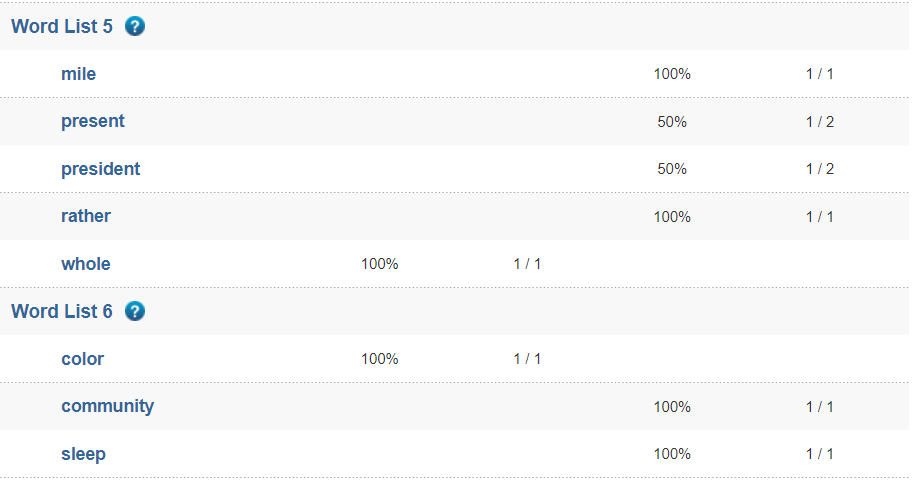The image size is (912, 483).
Task: Open the word 'color'
Action: [82, 359]
